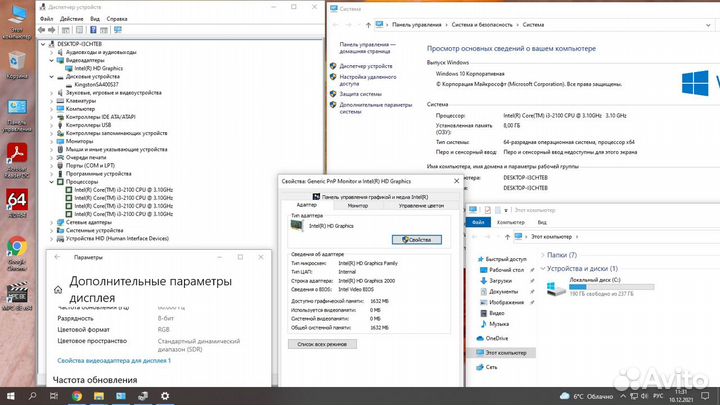Expand the Мониторы node
Image resolution: width=720 pixels, height=405 pixels.
(x=52, y=141)
